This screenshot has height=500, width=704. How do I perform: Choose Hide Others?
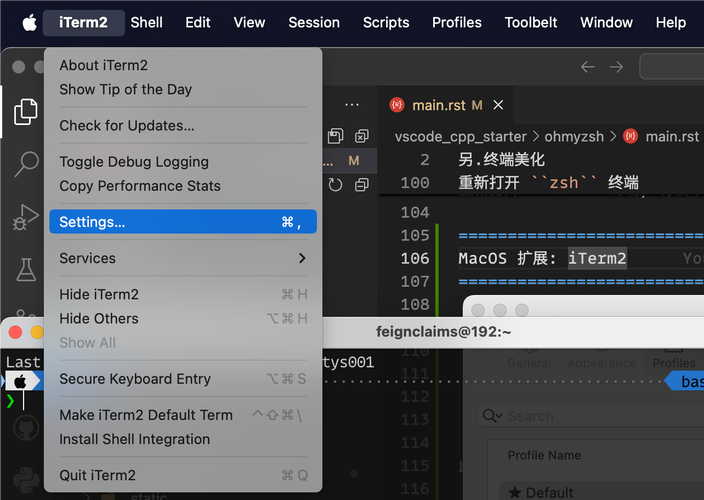[x=183, y=319]
